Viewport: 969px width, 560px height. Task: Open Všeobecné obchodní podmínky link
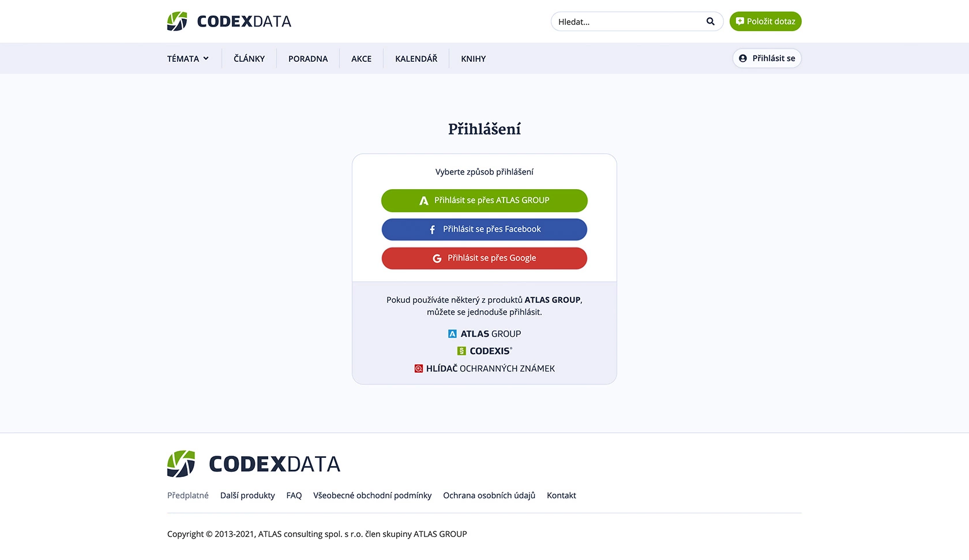pos(373,495)
